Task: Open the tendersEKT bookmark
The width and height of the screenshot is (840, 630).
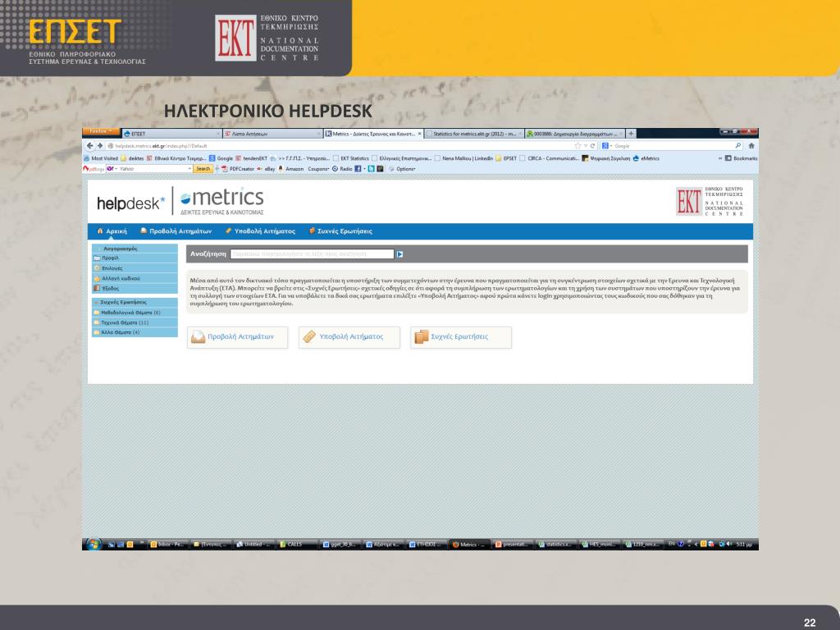Action: [x=251, y=158]
